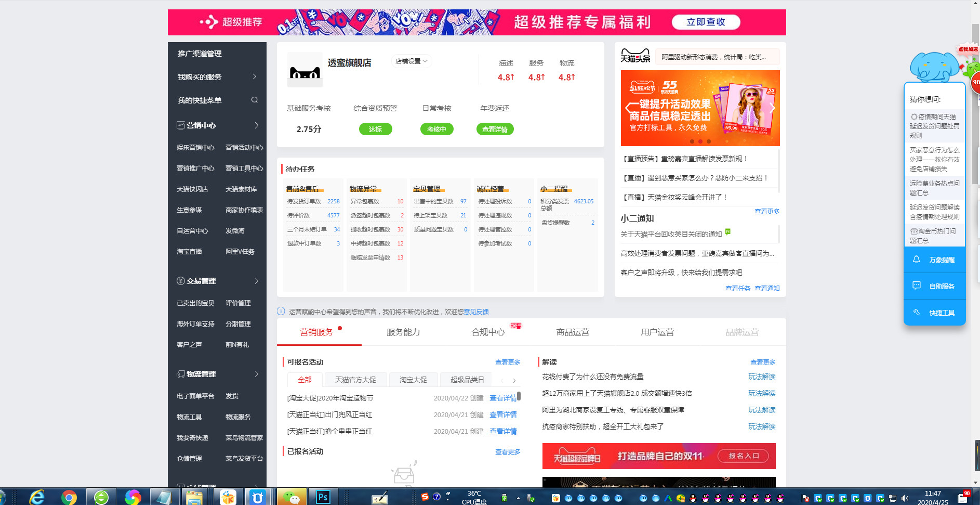This screenshot has height=505, width=980.
Task: Switch to the 服务能力 tab
Action: coord(403,332)
